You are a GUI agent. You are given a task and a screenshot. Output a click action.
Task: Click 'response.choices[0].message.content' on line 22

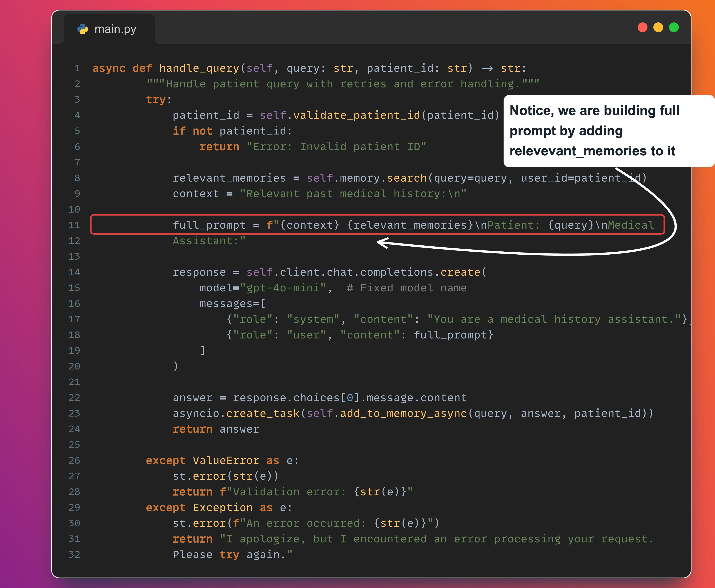tap(350, 398)
